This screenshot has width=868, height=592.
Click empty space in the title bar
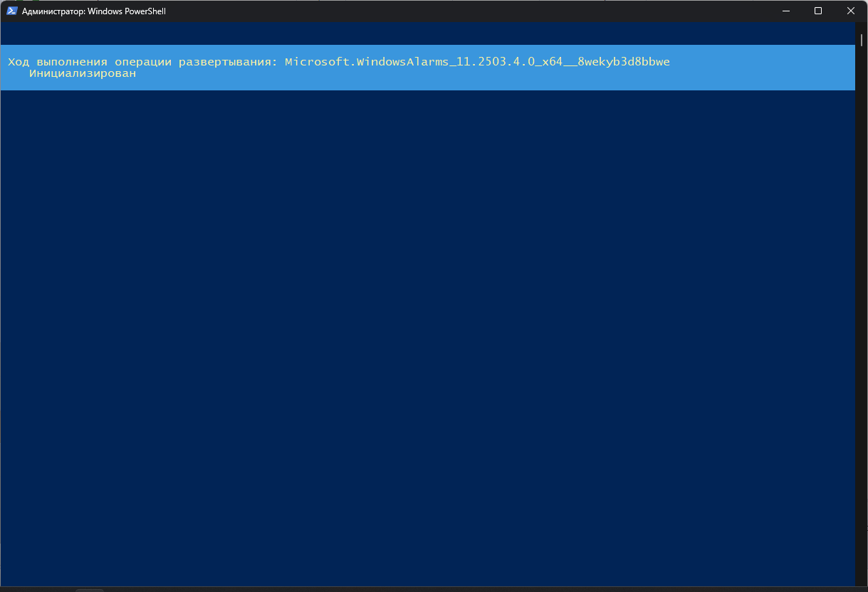point(463,11)
